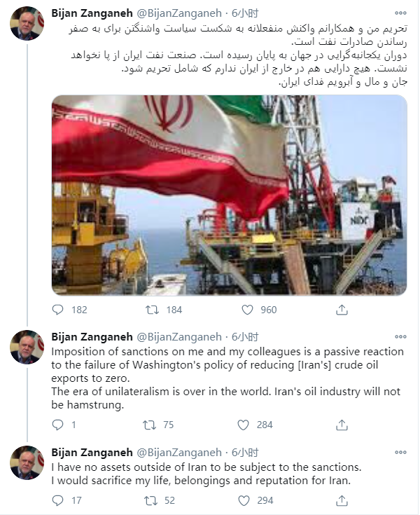Open the 6小时 timestamp on the third tweet
The image size is (420, 515).
pyautogui.click(x=245, y=452)
